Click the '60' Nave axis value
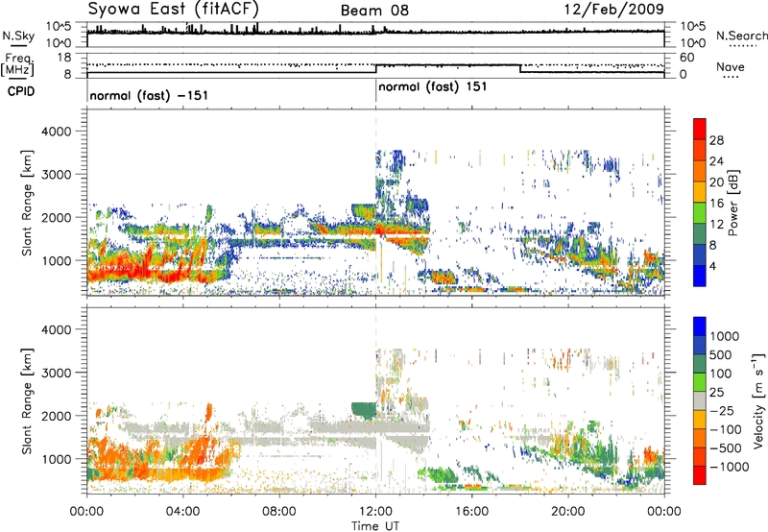The image size is (768, 532). pos(687,58)
